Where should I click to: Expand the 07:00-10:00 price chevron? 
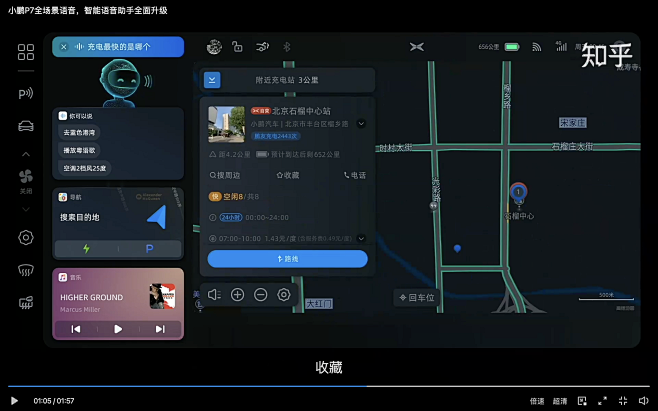(361, 238)
